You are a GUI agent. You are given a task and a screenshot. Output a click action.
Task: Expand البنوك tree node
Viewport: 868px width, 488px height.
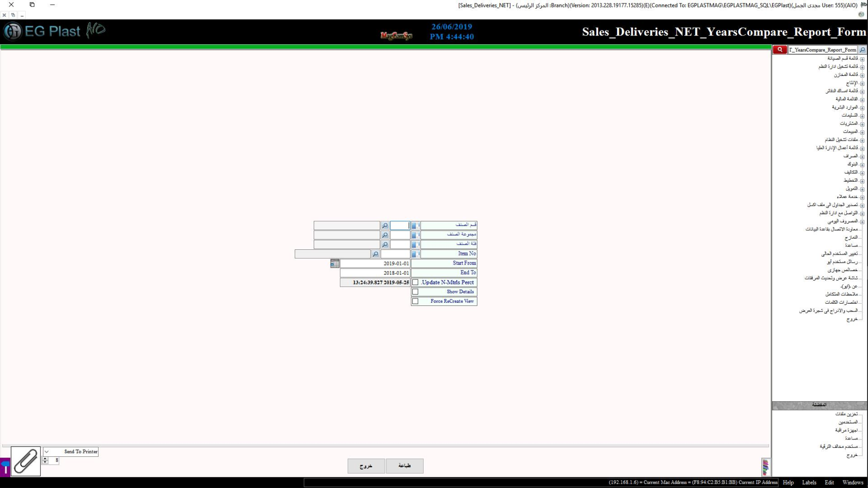862,165
